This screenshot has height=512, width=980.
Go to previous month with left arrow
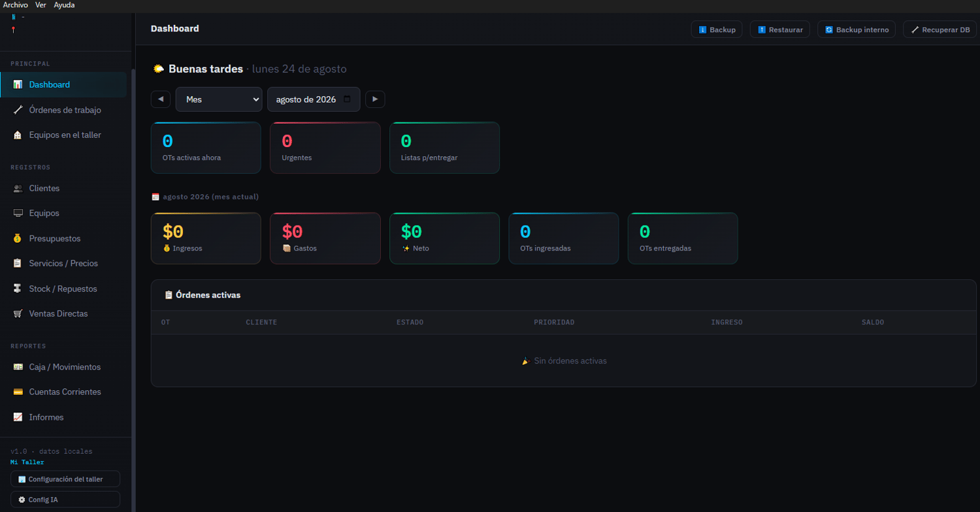(x=161, y=99)
